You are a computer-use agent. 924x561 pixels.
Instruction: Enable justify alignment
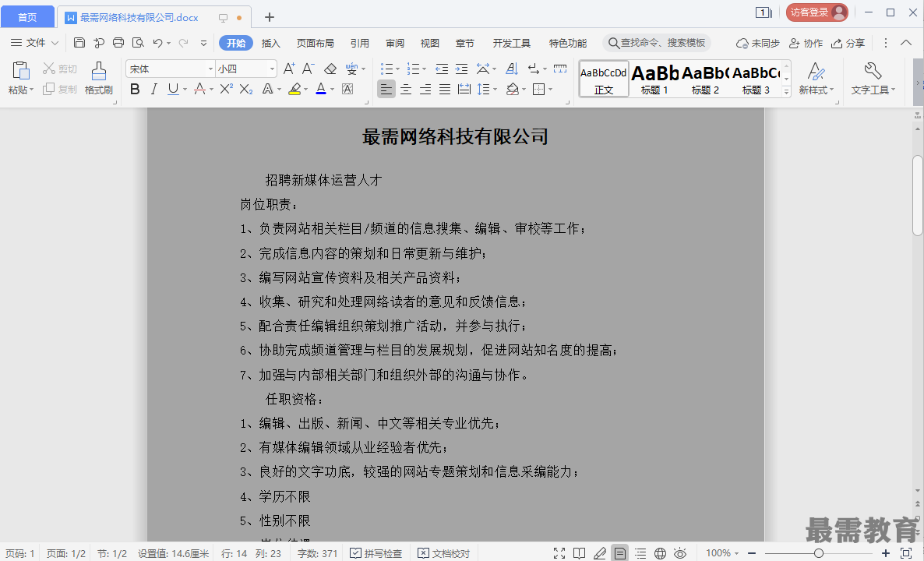(x=444, y=89)
